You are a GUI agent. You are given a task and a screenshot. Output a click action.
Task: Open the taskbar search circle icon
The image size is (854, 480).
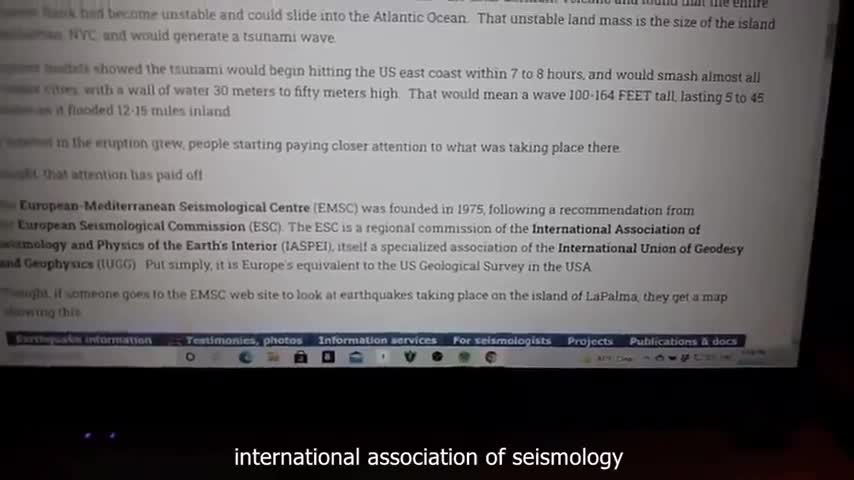point(190,357)
